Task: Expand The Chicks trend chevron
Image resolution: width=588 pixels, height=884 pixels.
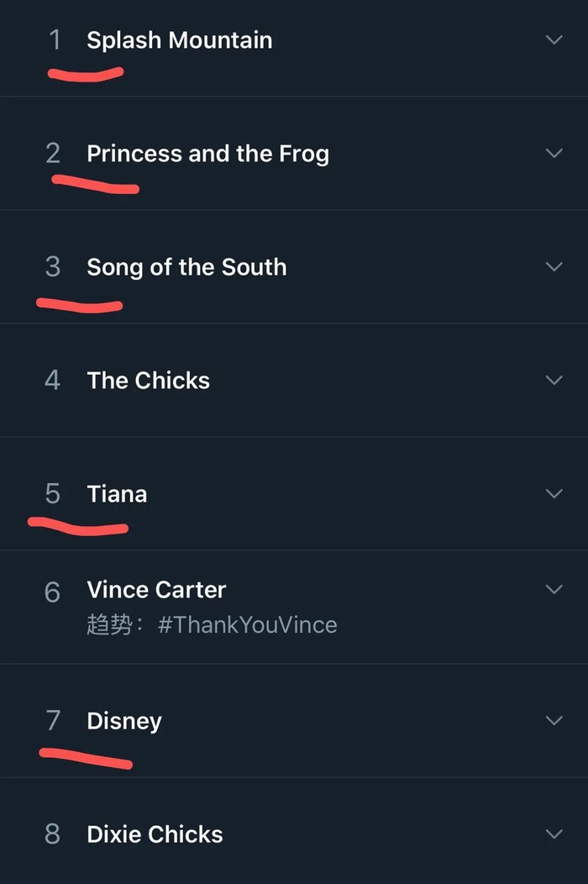Action: pyautogui.click(x=554, y=380)
